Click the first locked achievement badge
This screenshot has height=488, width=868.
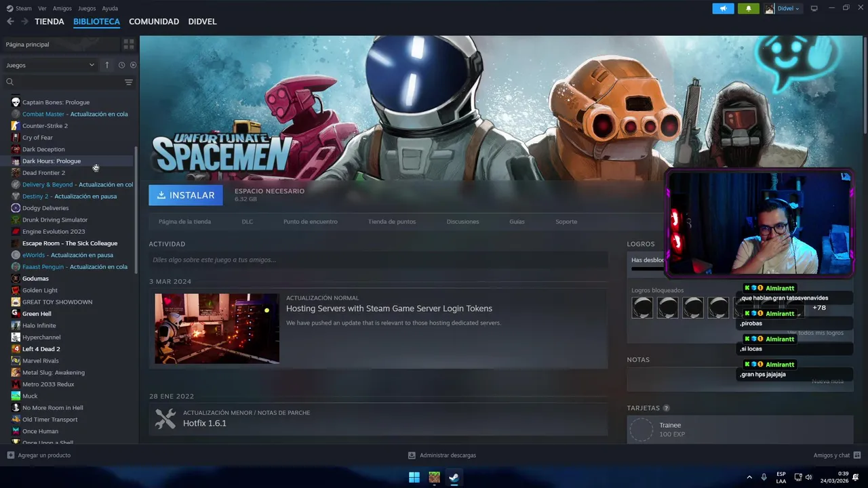(x=642, y=308)
